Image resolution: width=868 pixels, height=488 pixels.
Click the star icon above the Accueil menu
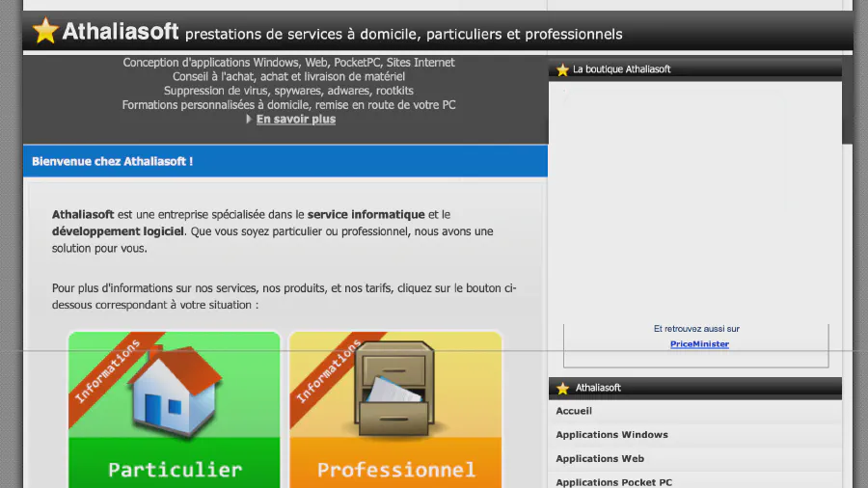pos(562,388)
